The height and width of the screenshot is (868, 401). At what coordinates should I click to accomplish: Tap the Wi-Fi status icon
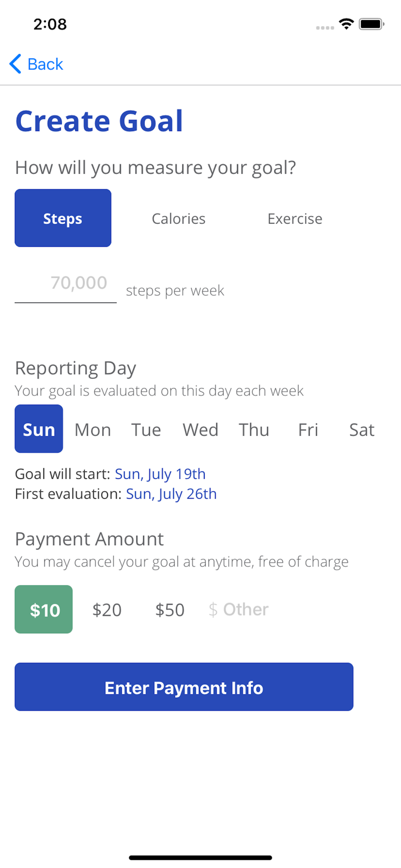tap(346, 24)
